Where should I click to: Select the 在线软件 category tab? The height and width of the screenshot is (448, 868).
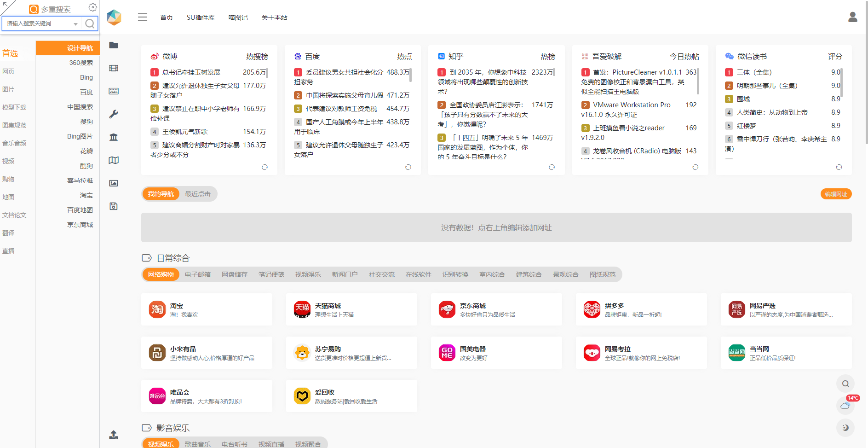point(419,274)
